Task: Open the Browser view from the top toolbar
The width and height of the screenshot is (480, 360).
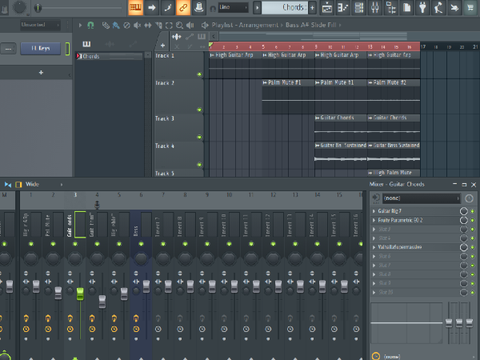Action: (391, 7)
